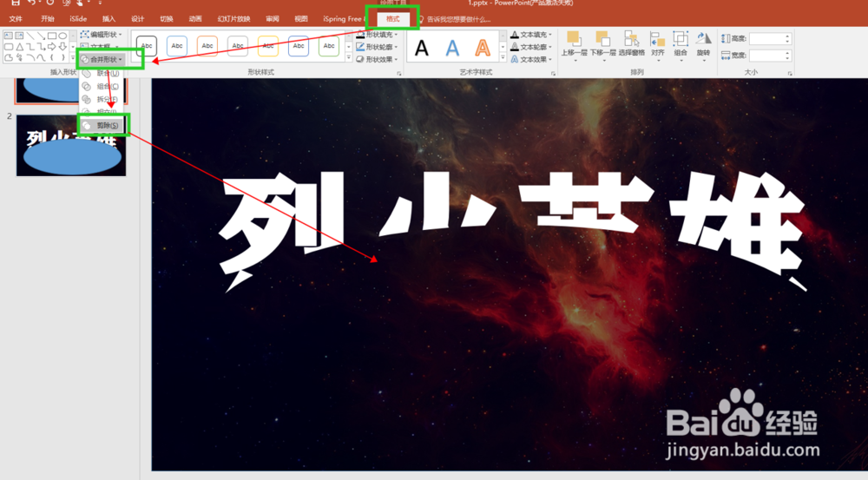
Task: Open the 艺术字样式 group dialog launcher
Action: [553, 73]
